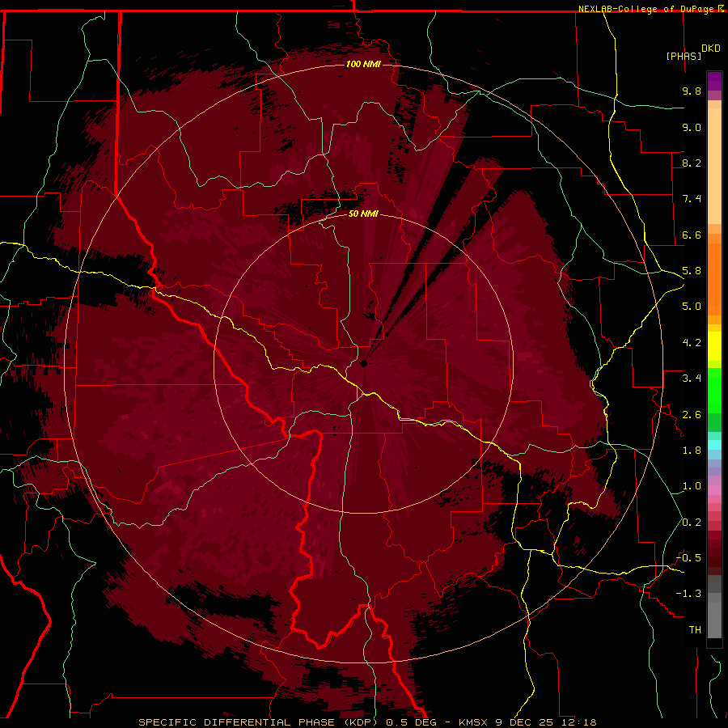728x728 pixels.
Task: Pick the cyan segment of the color bar
Action: (x=714, y=445)
